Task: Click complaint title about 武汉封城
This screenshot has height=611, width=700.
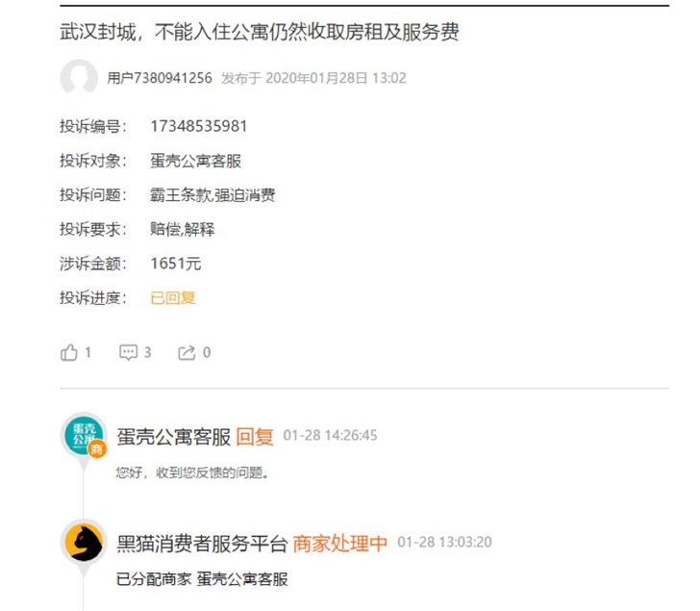Action: pos(260,32)
